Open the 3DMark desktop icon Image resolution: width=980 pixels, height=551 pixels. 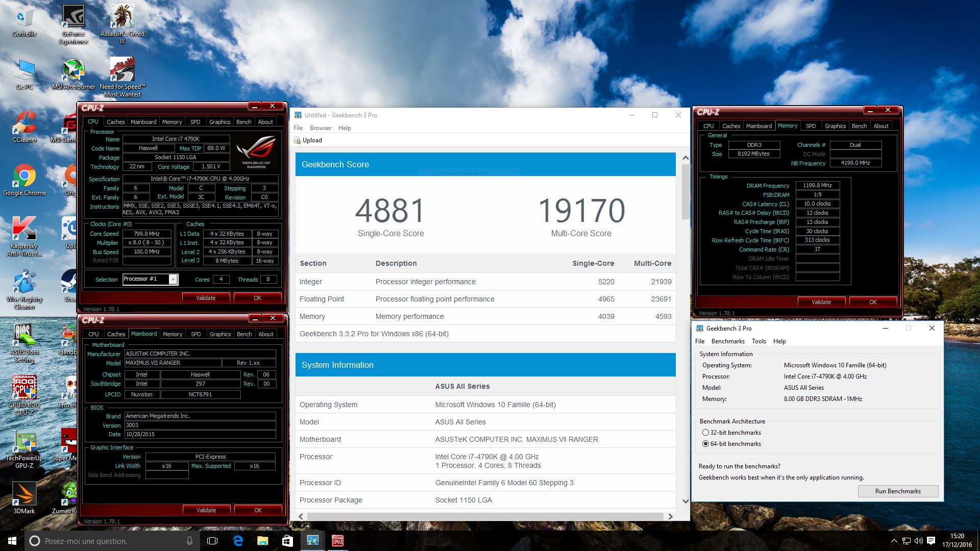click(24, 497)
